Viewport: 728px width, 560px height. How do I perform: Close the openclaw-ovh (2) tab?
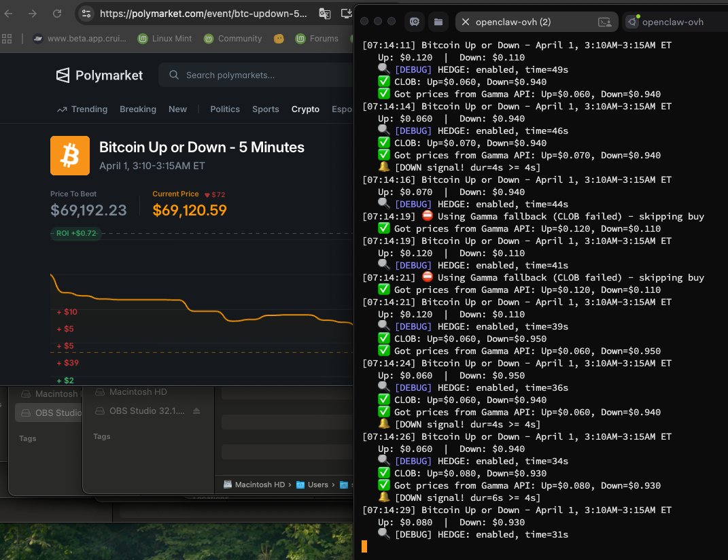coord(466,22)
